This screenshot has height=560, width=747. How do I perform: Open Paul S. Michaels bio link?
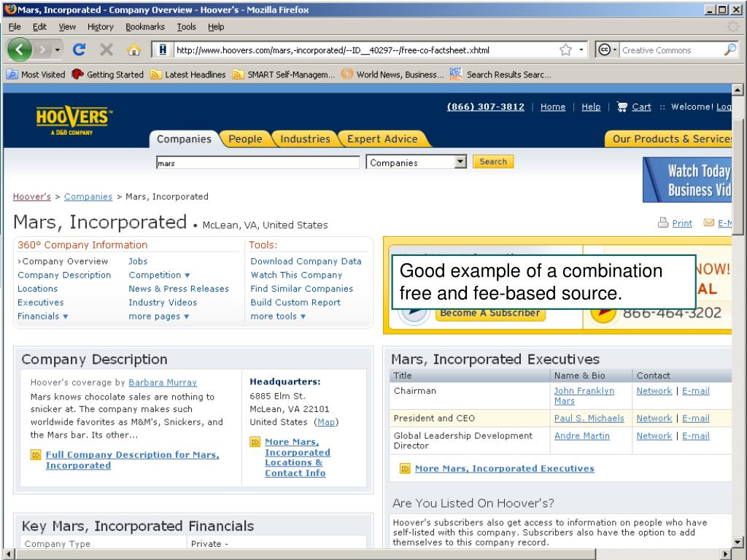[x=589, y=418]
